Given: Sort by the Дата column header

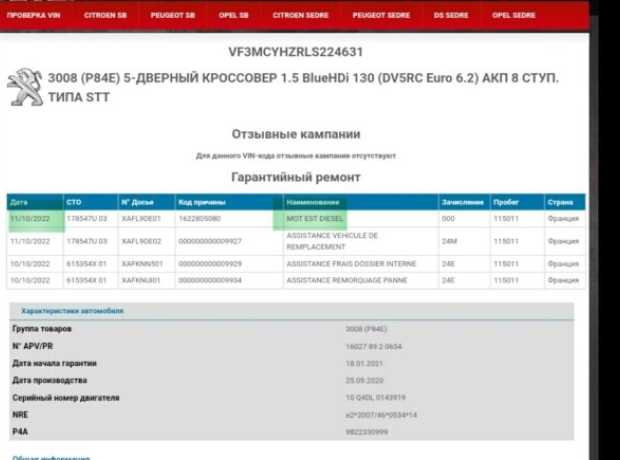Looking at the screenshot, I should [35, 203].
